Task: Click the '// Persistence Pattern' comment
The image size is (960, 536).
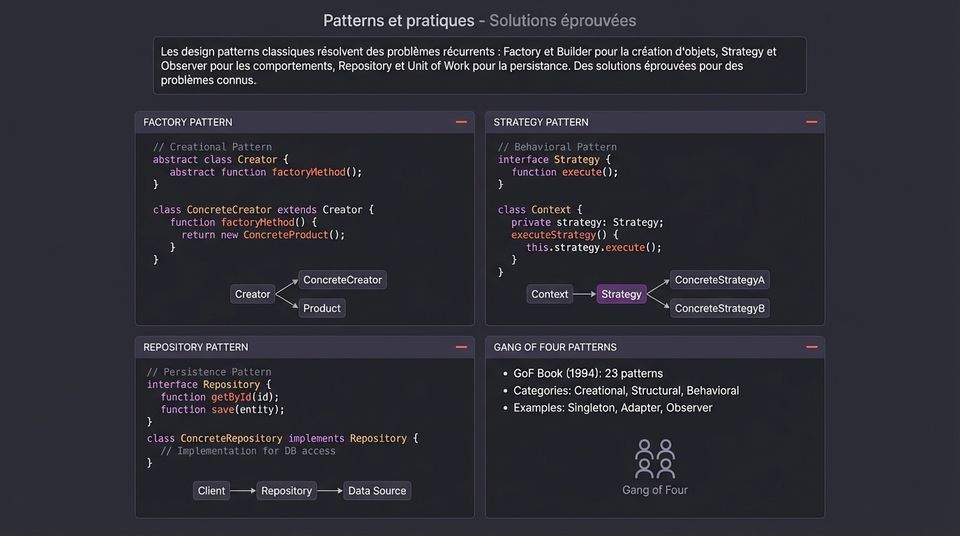Action: pyautogui.click(x=209, y=372)
